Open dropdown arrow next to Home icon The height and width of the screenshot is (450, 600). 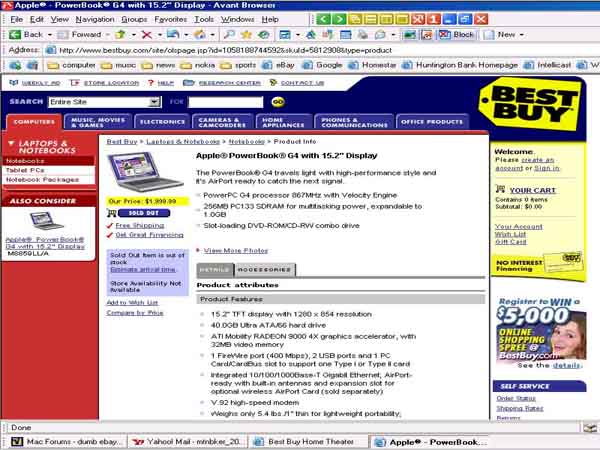212,35
